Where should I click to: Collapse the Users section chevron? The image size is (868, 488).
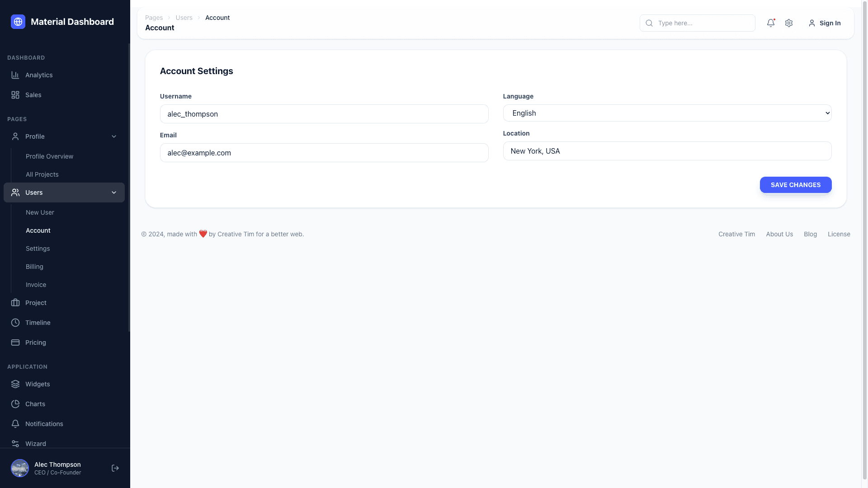point(114,192)
